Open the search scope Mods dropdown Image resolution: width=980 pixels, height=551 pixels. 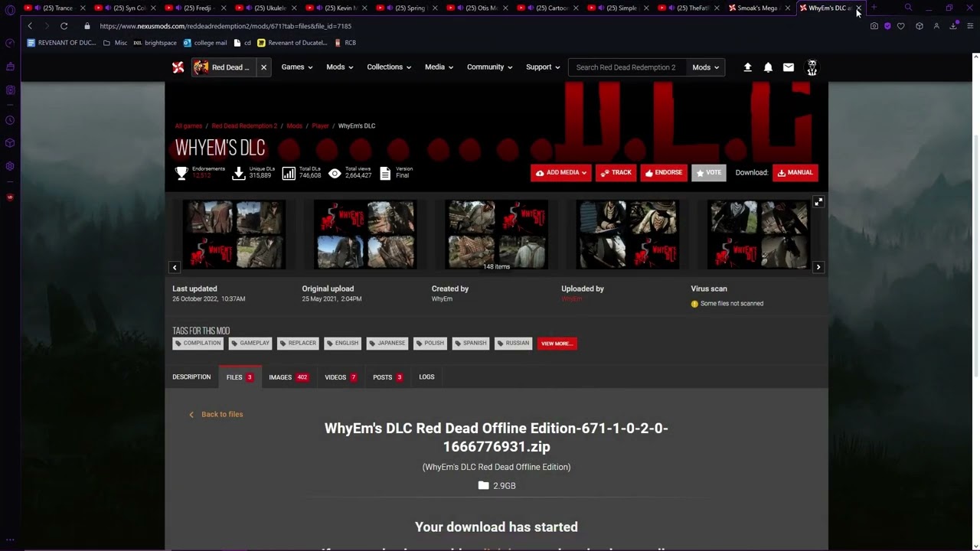coord(706,67)
